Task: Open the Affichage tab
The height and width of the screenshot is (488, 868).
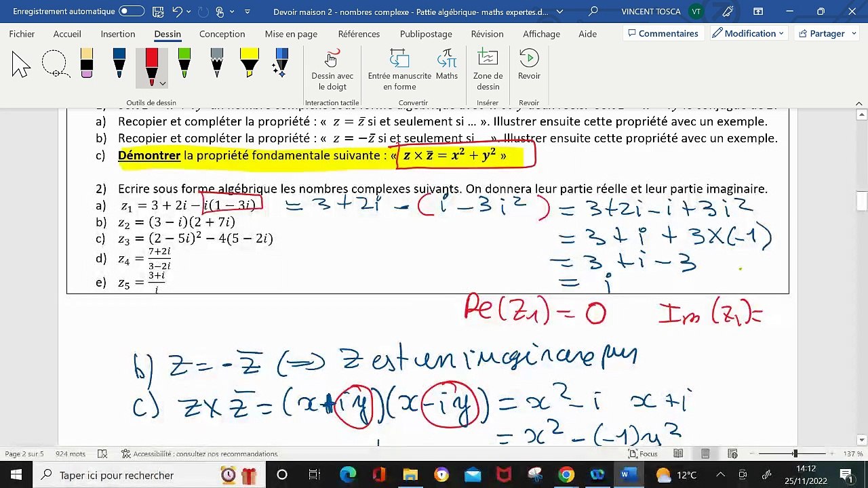Action: tap(541, 34)
